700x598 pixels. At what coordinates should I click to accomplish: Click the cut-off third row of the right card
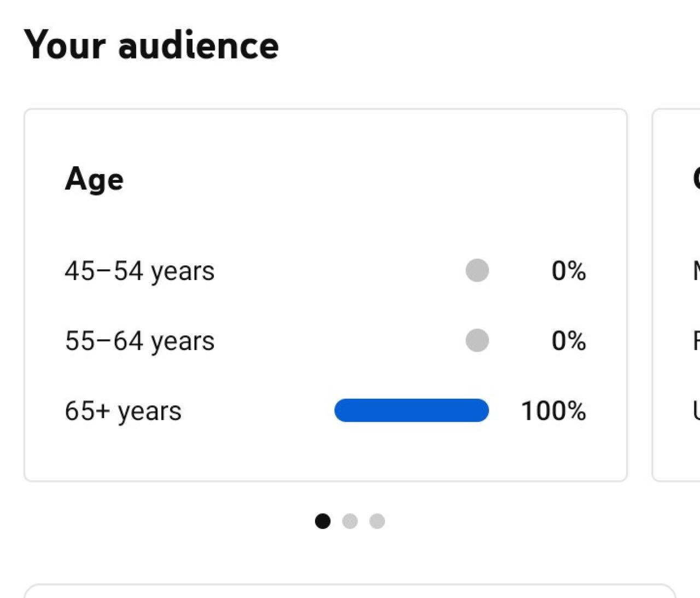(696, 411)
